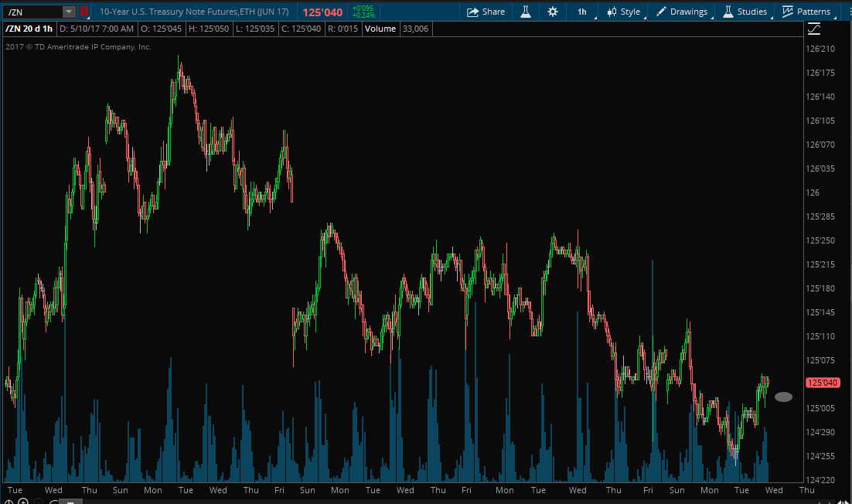
Task: Click the green +0'095 change value
Action: [x=363, y=9]
